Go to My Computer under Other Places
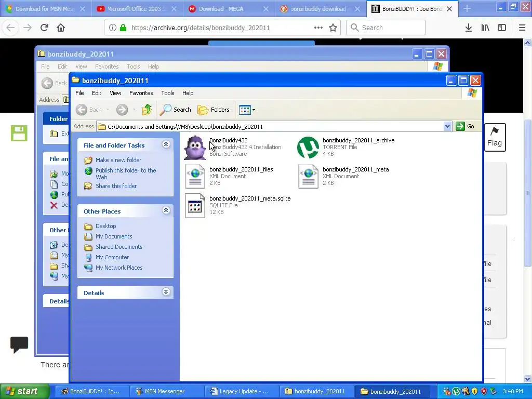 pos(112,257)
